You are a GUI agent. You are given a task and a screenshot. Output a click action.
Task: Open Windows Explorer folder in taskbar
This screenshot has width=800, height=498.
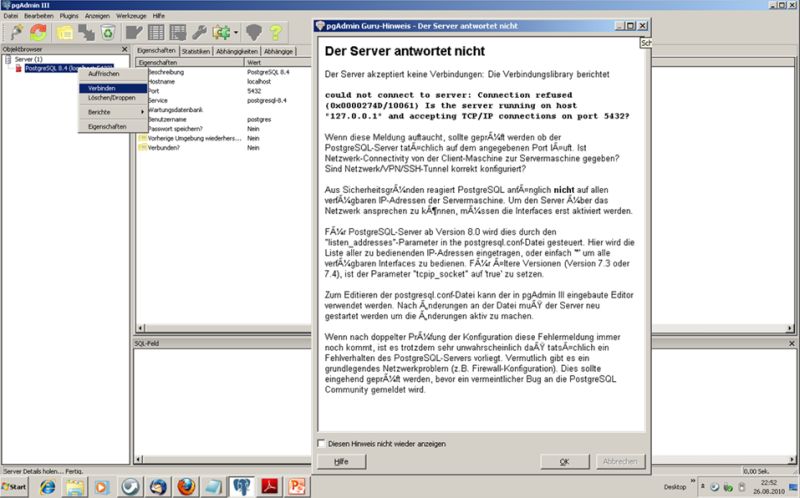tap(74, 487)
